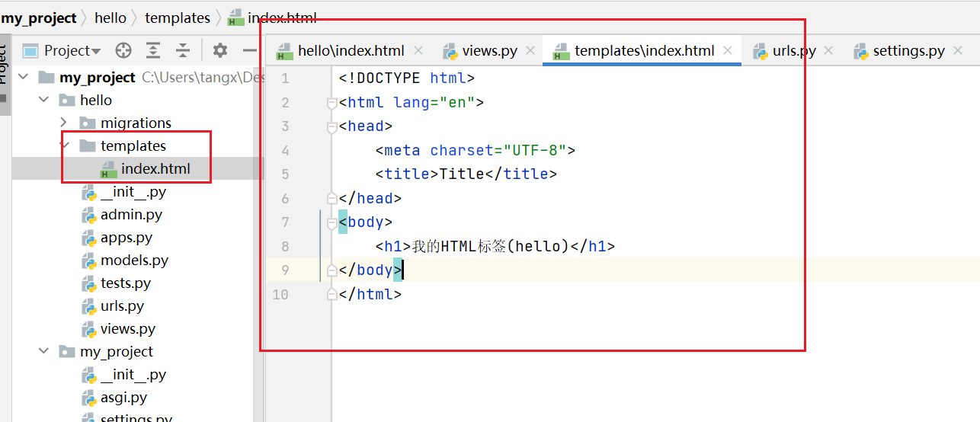This screenshot has height=422, width=980.
Task: Click the migrations folder icon
Action: coord(88,123)
